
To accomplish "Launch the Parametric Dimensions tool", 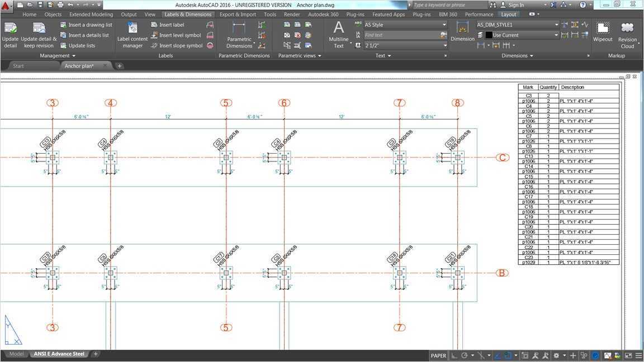I will [x=239, y=35].
